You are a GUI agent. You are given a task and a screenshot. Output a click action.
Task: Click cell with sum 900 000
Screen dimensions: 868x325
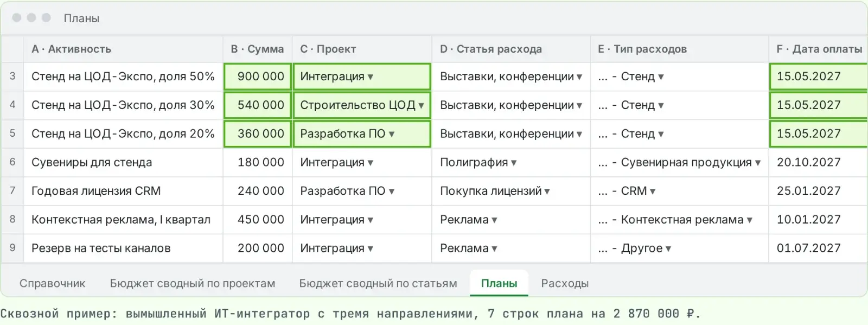click(258, 77)
